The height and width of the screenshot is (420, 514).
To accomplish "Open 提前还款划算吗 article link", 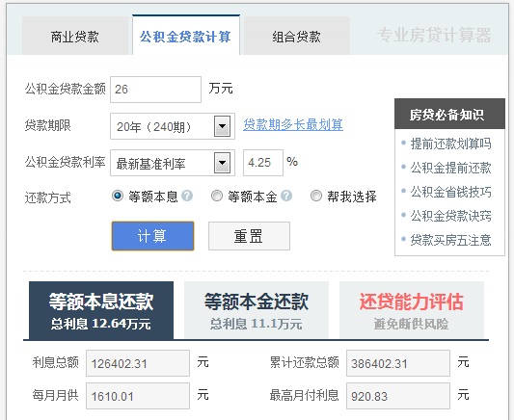I will click(450, 144).
